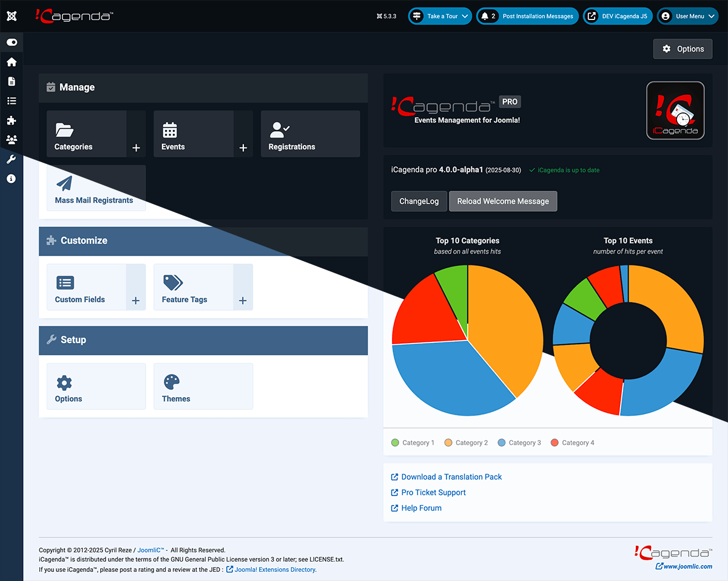Click the Reload Welcome Message button

pyautogui.click(x=503, y=201)
